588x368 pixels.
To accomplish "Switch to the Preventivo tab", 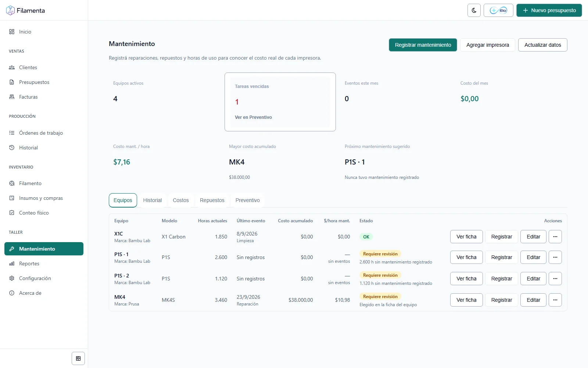I will (x=248, y=200).
